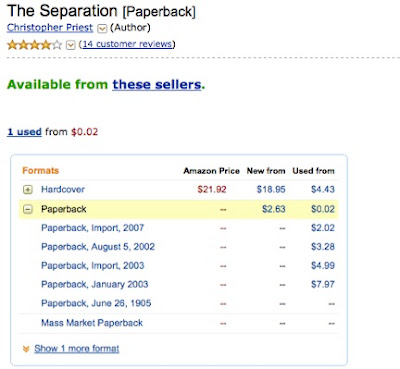This screenshot has width=400, height=369.
Task: Select Paperback, June 26, 1905 edition
Action: tap(96, 303)
